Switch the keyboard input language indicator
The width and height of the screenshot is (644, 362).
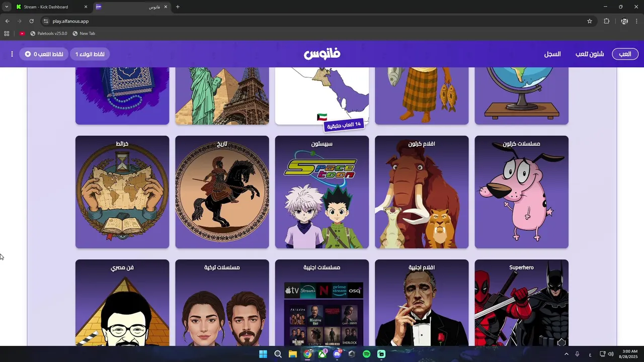click(590, 354)
